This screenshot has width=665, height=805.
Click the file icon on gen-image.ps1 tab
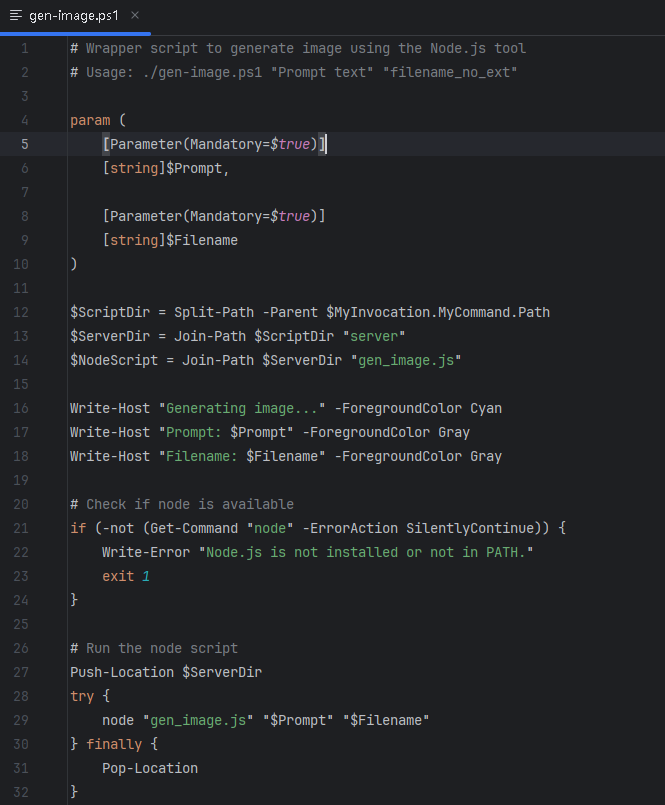(16, 16)
